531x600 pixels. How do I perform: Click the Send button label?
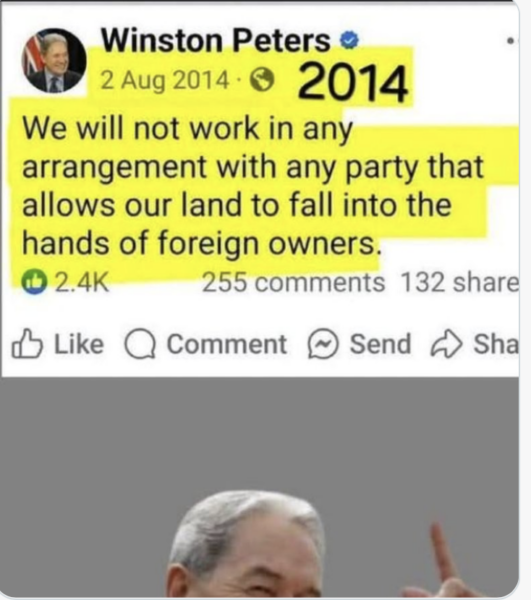[380, 344]
